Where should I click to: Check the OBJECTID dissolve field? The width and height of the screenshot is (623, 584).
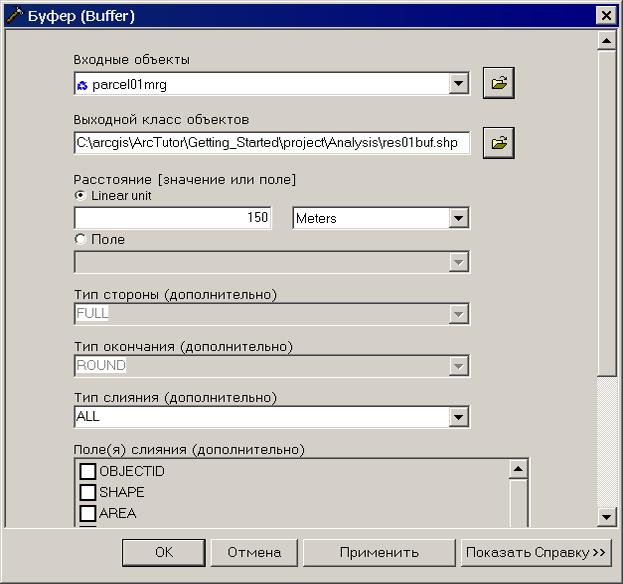[x=87, y=471]
